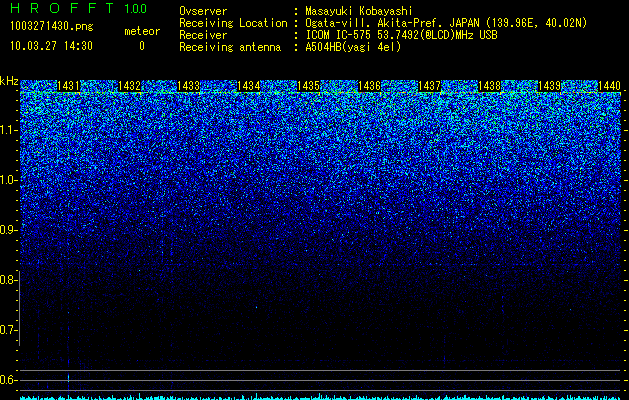Click the A504HB(yagi 4el) antenna text
Screen dimensions: 629x400
point(353,47)
